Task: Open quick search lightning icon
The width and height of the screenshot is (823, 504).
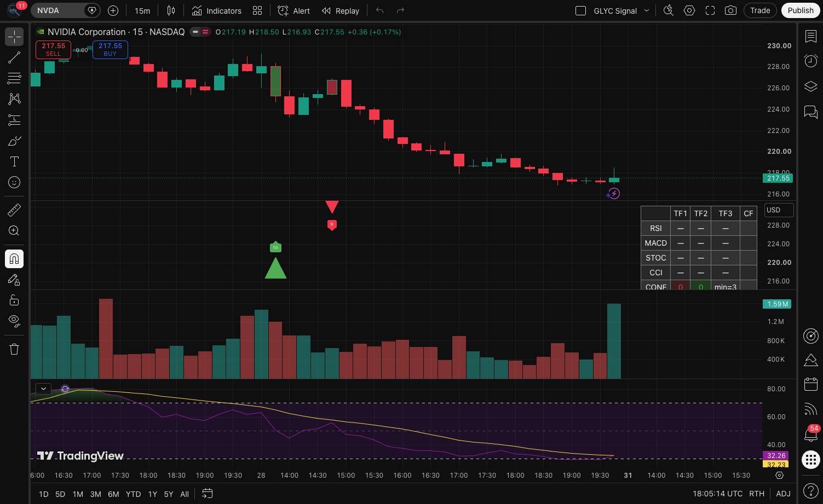Action: tap(668, 10)
